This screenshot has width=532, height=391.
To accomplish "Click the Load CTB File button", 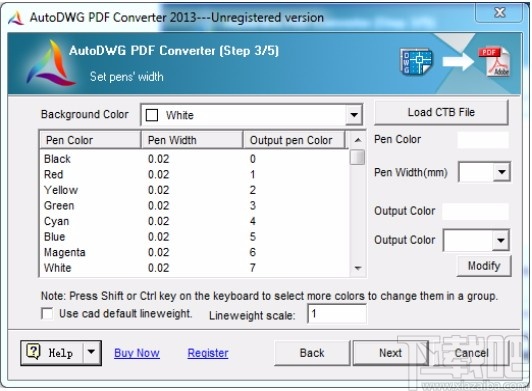I will pyautogui.click(x=441, y=112).
